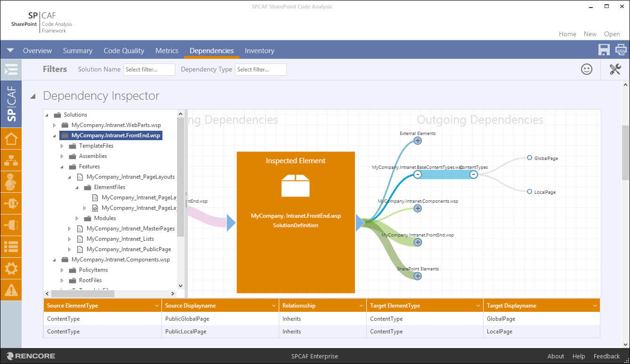The height and width of the screenshot is (364, 630).
Task: Collapse the ContentTypes minus node
Action: click(x=474, y=174)
